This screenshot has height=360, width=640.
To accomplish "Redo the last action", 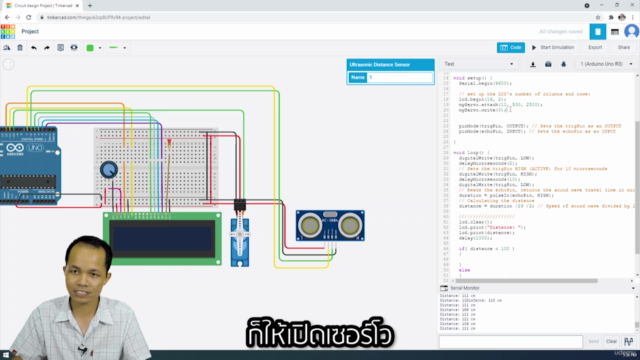I will [47, 48].
